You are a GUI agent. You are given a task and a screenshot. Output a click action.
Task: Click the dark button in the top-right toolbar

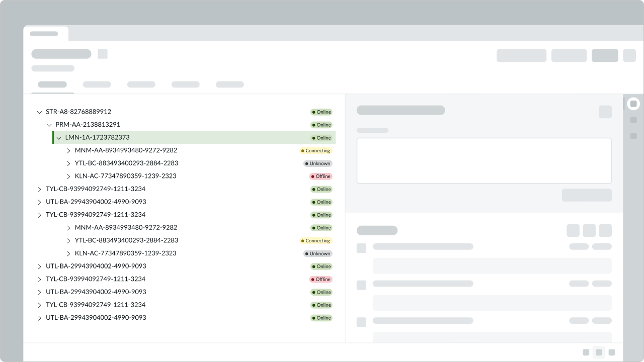pos(605,55)
